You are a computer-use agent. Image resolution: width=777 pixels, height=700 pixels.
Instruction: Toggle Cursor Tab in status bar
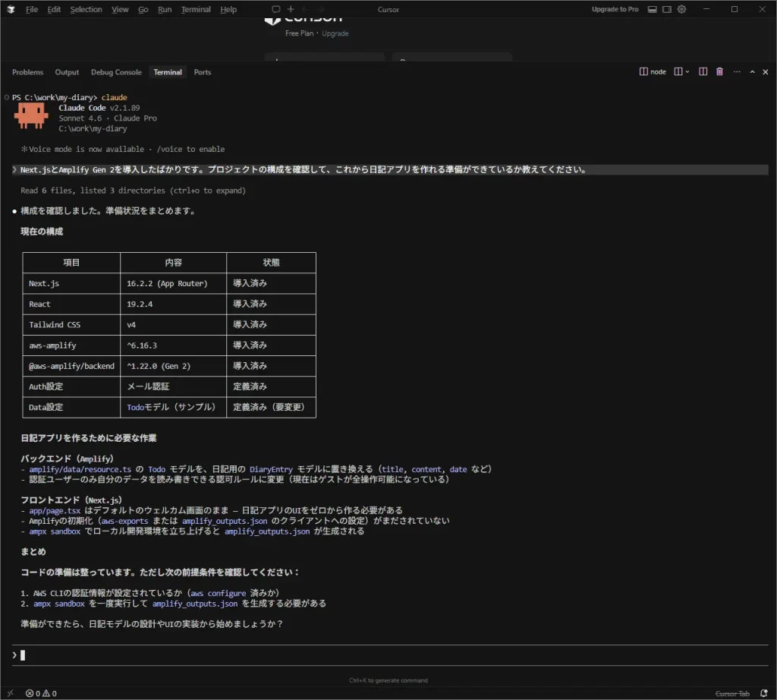coord(732,693)
